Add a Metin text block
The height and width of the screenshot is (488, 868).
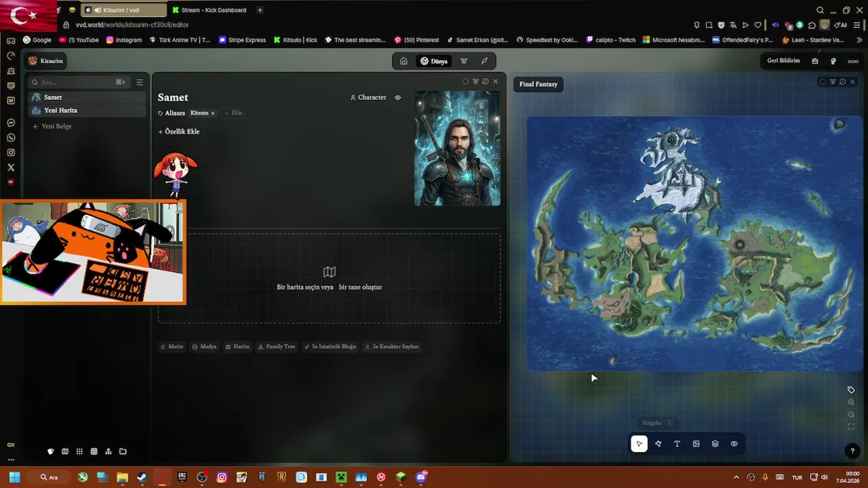pos(172,346)
